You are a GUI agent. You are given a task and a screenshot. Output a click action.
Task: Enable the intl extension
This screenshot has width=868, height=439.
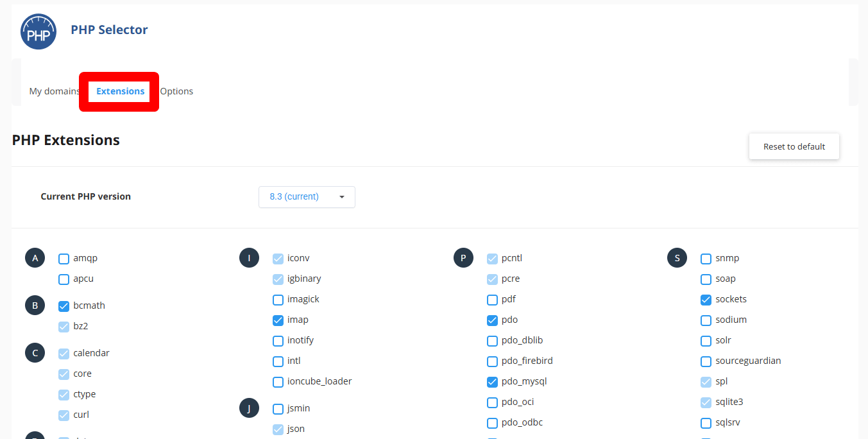point(278,362)
